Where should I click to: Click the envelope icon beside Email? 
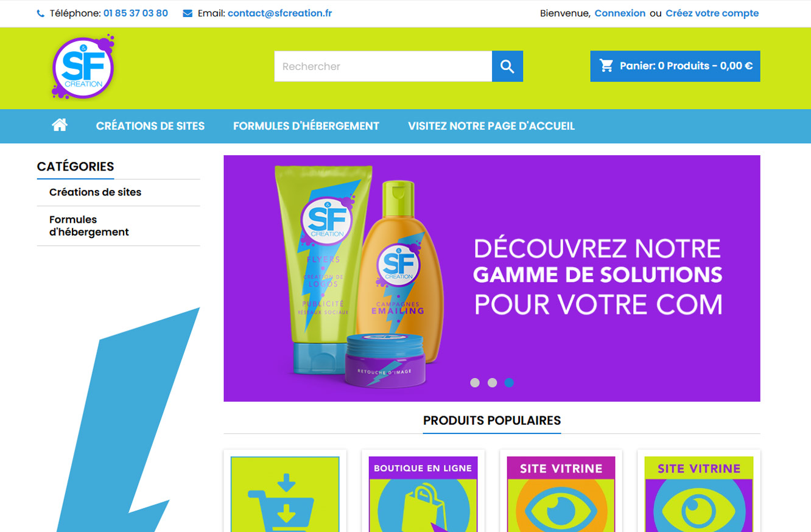[188, 13]
